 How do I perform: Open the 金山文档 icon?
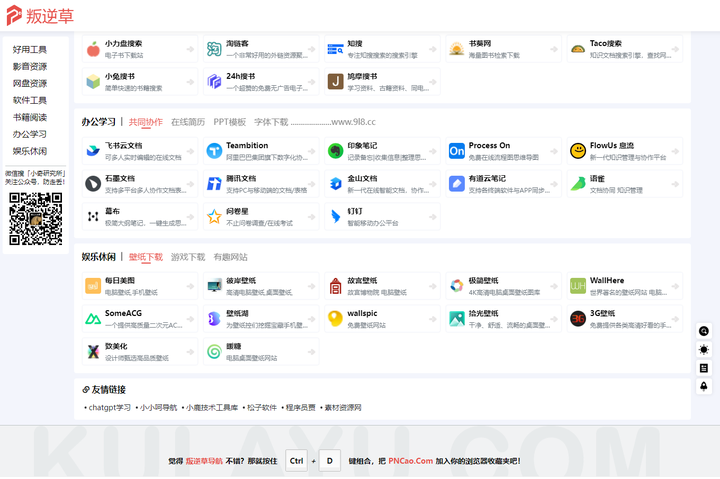pyautogui.click(x=336, y=184)
